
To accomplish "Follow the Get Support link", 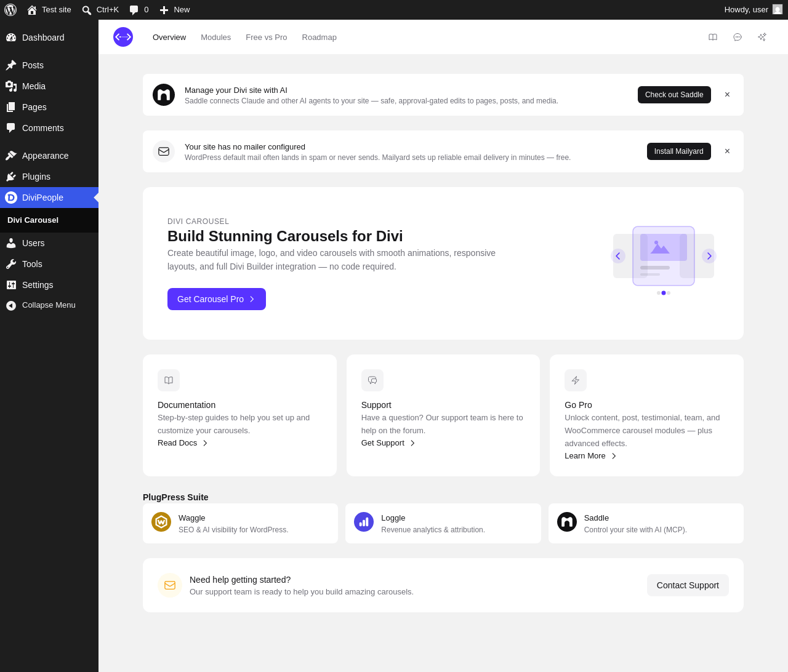I will (388, 443).
